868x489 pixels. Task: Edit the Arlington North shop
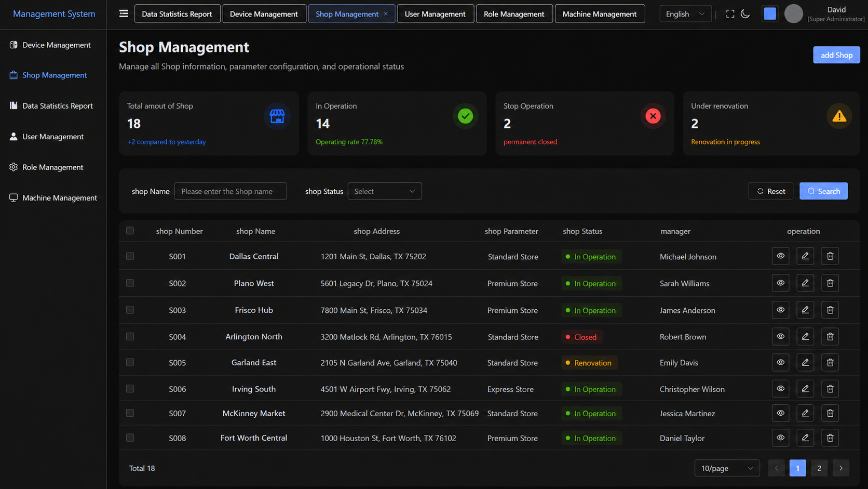(x=805, y=337)
